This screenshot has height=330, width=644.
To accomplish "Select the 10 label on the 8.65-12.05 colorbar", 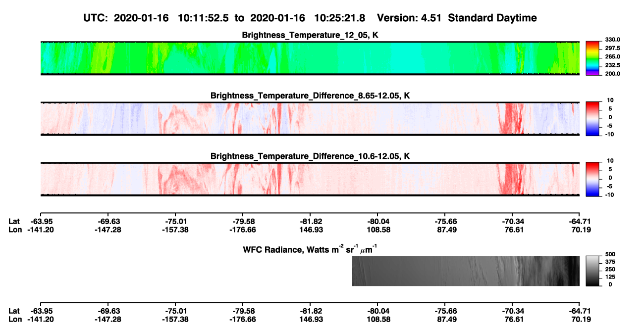I will pyautogui.click(x=611, y=100).
